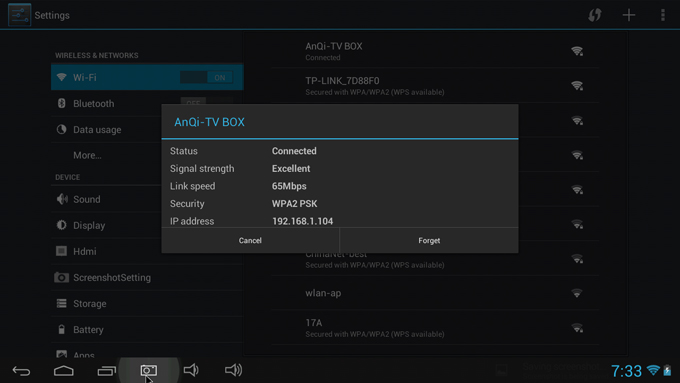Add a network with the plus icon

(x=628, y=15)
